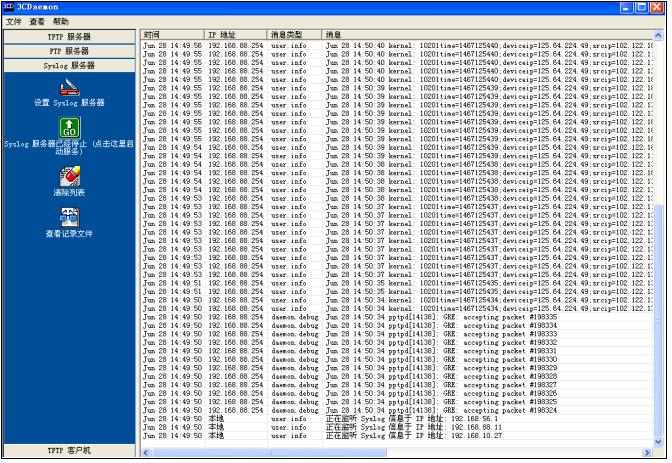Select the Syslog 服务器 panel header
Image resolution: width=672 pixels, height=463 pixels.
[x=69, y=66]
